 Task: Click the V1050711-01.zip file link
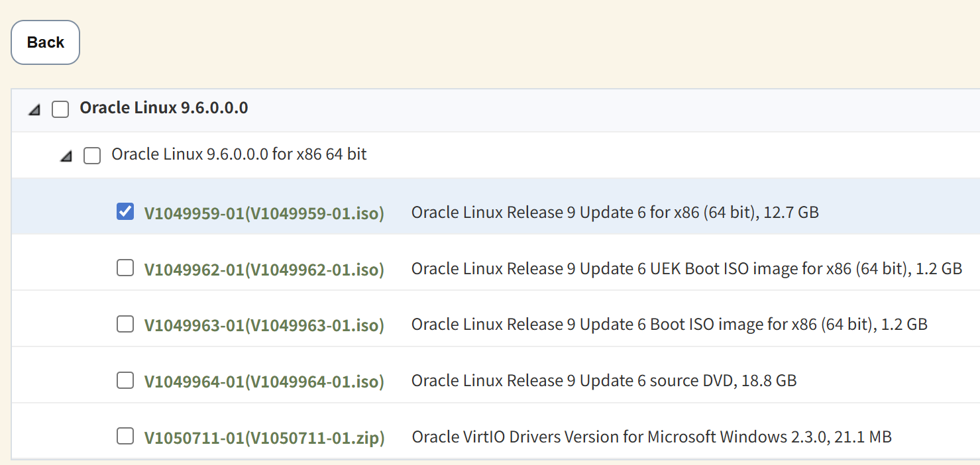click(264, 437)
